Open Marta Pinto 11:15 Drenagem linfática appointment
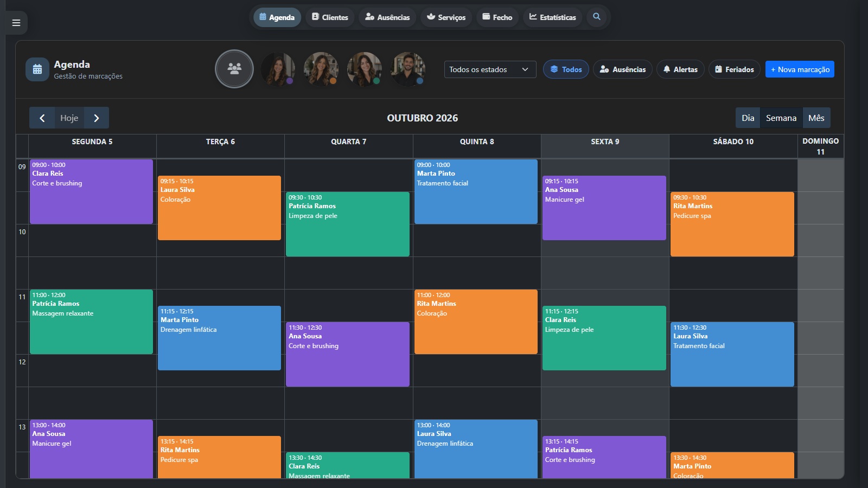Screen dimensions: 868x488 219,338
